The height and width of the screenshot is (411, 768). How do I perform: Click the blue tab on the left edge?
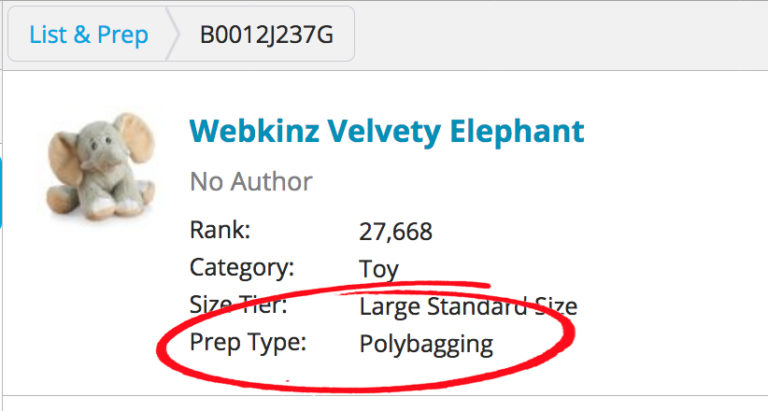pos(1,193)
